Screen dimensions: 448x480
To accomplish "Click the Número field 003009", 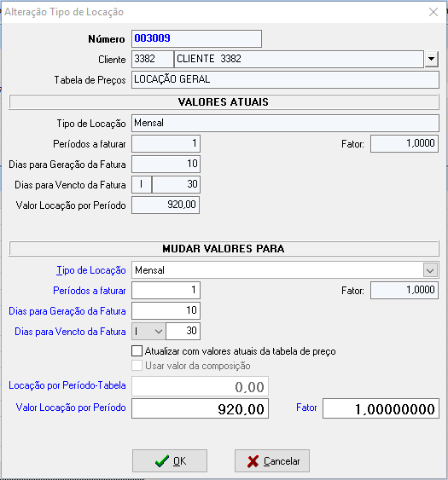I will pos(197,38).
